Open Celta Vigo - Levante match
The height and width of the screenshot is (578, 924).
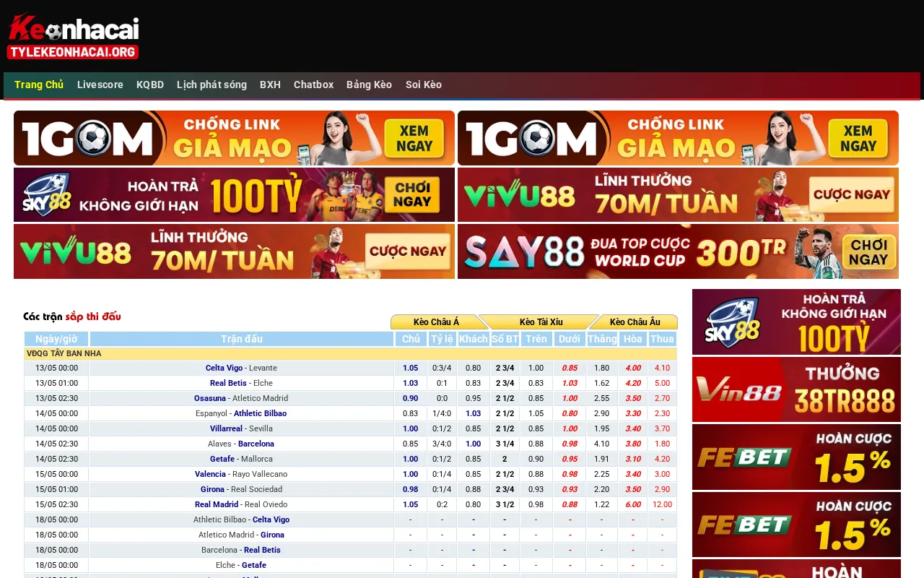click(x=241, y=368)
